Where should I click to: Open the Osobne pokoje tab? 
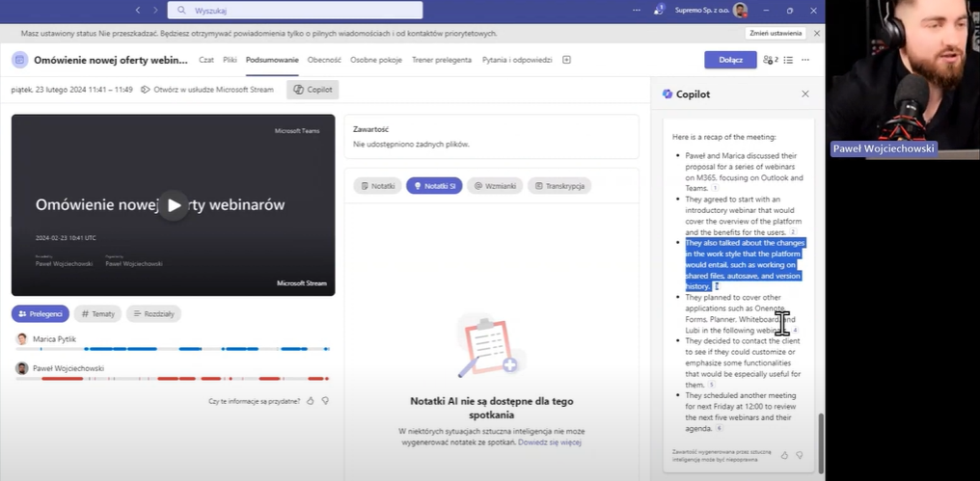[x=376, y=60]
